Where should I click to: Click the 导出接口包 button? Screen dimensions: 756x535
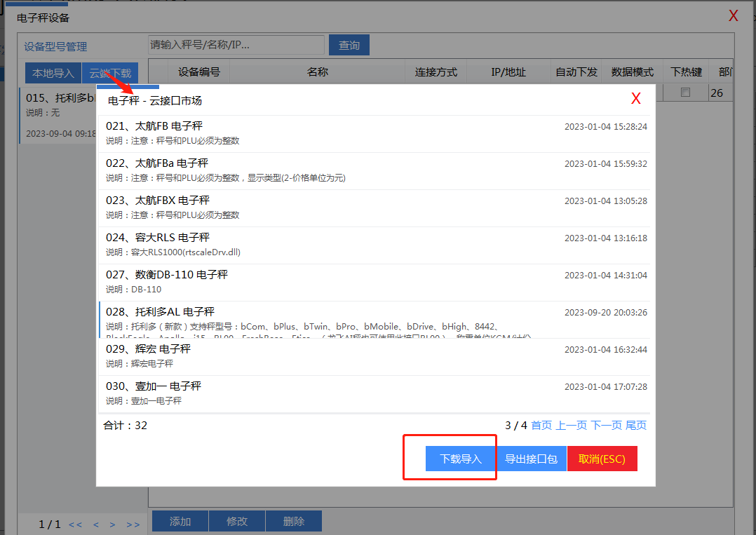coord(531,459)
